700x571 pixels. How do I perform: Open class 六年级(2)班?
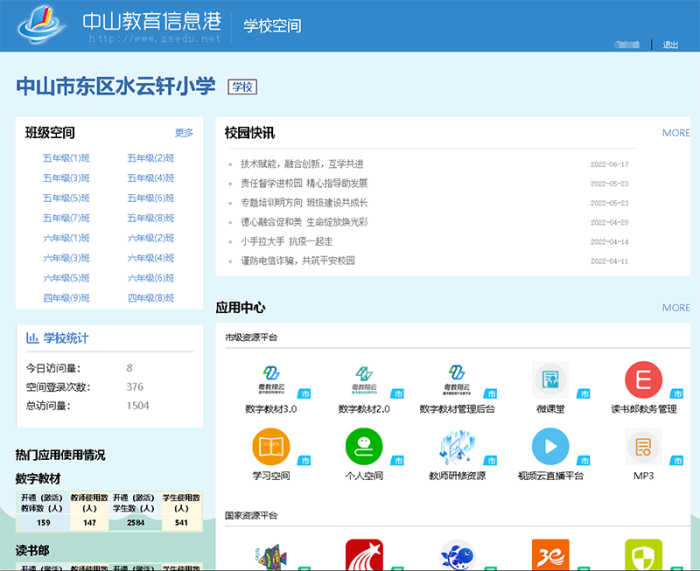(151, 238)
